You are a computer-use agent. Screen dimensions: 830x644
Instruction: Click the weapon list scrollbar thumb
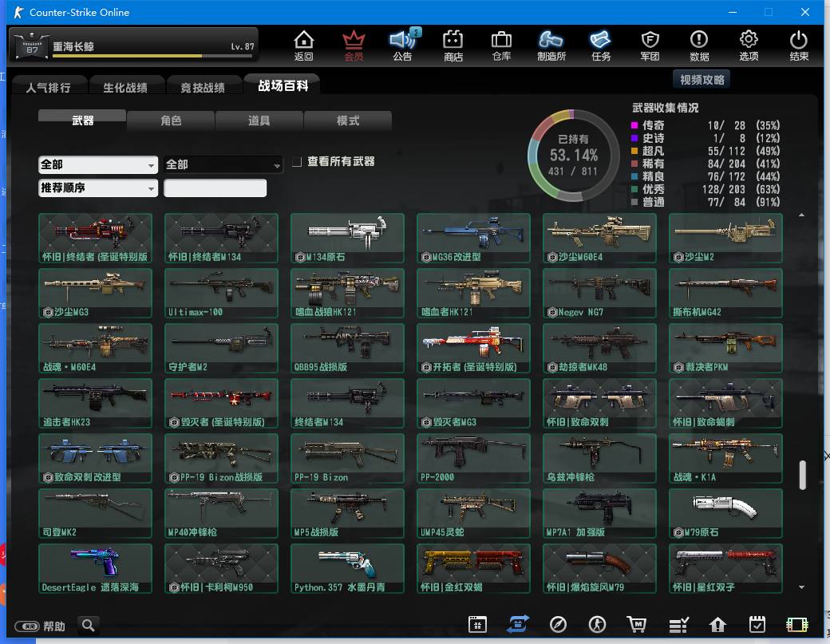click(802, 475)
